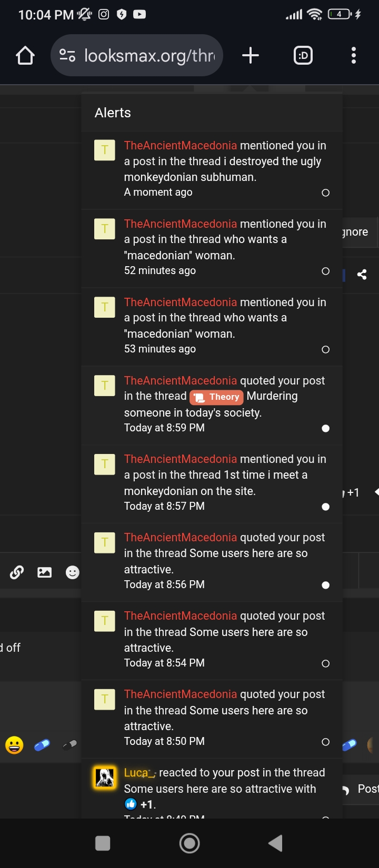Tap Android back navigation button
The height and width of the screenshot is (868, 379).
pos(275,843)
